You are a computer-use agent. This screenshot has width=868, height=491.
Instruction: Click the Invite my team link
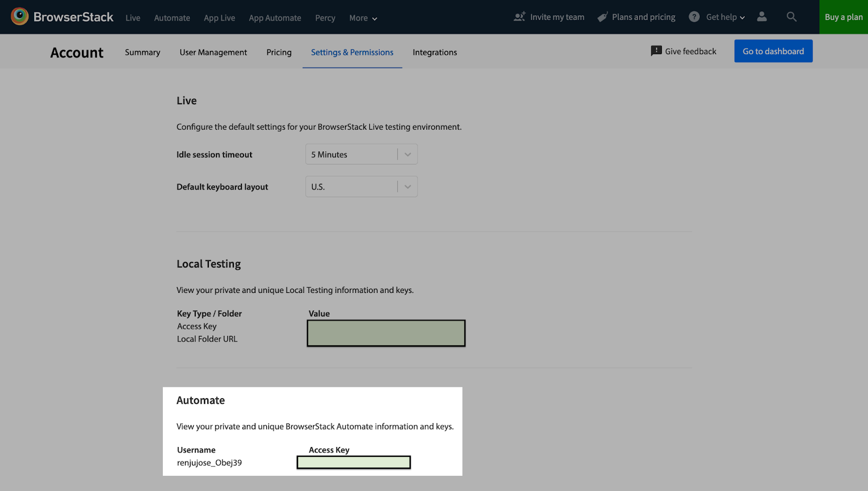(x=557, y=17)
